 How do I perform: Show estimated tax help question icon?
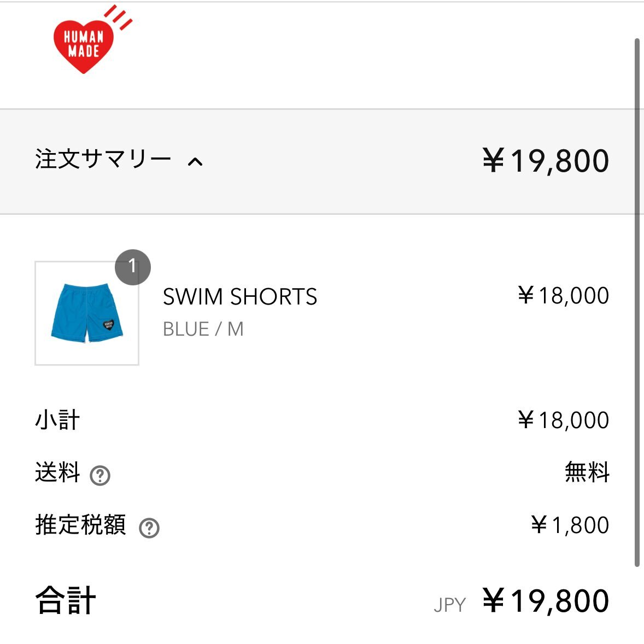(149, 528)
